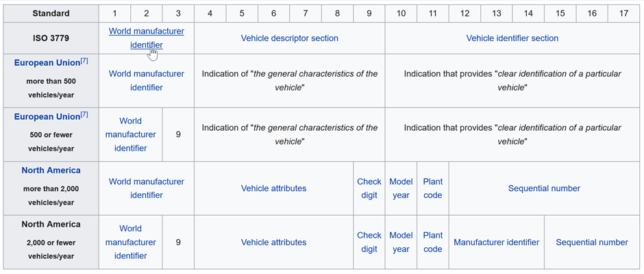Open Check digit link in bottom row
Screen dimensions: 644x274
tap(369, 242)
